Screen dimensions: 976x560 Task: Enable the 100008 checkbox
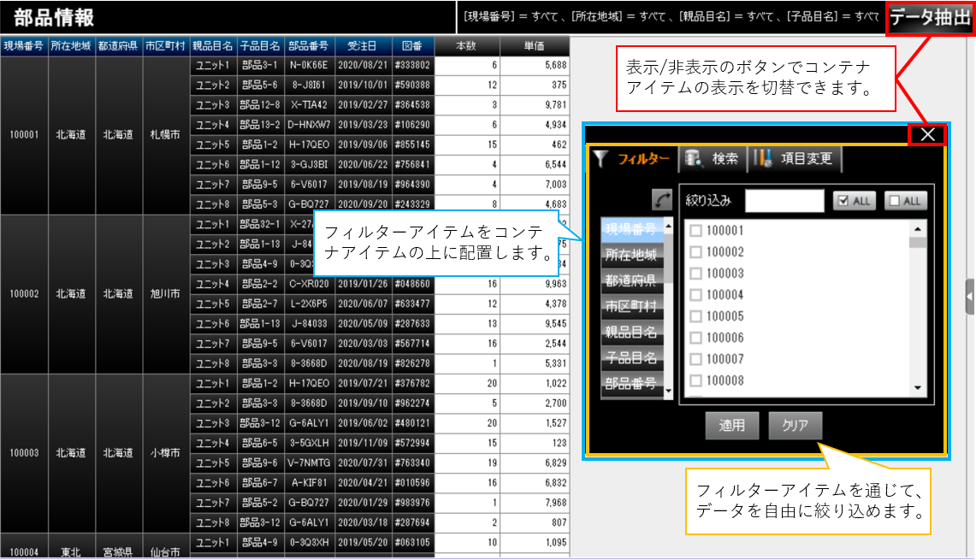(x=696, y=380)
